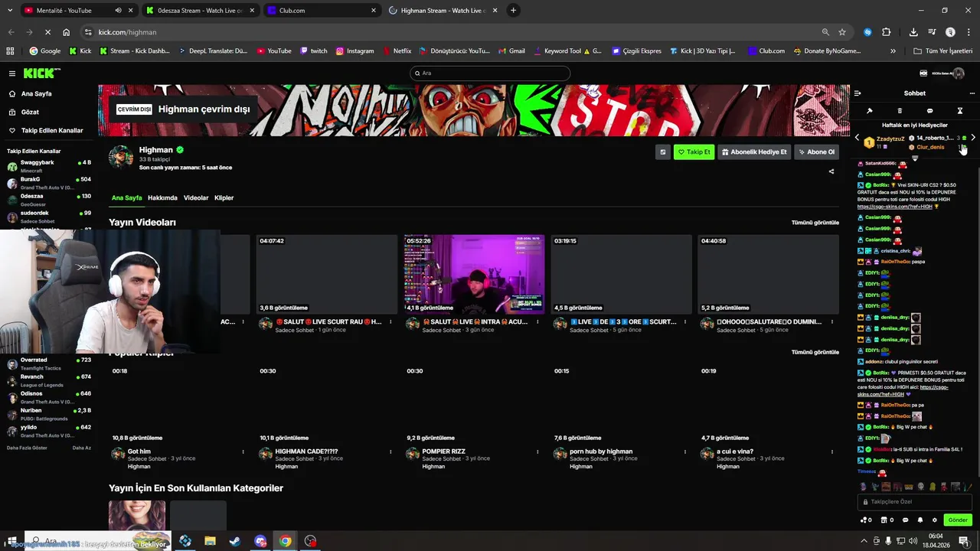
Task: Click the speech bubble icon under Sohbet
Action: (x=929, y=111)
